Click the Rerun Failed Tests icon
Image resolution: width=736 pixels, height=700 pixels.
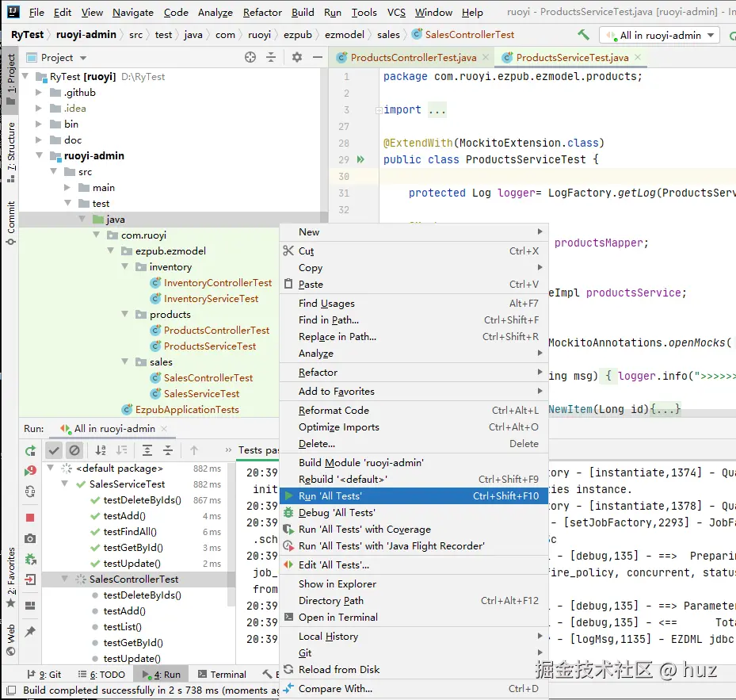coord(30,471)
